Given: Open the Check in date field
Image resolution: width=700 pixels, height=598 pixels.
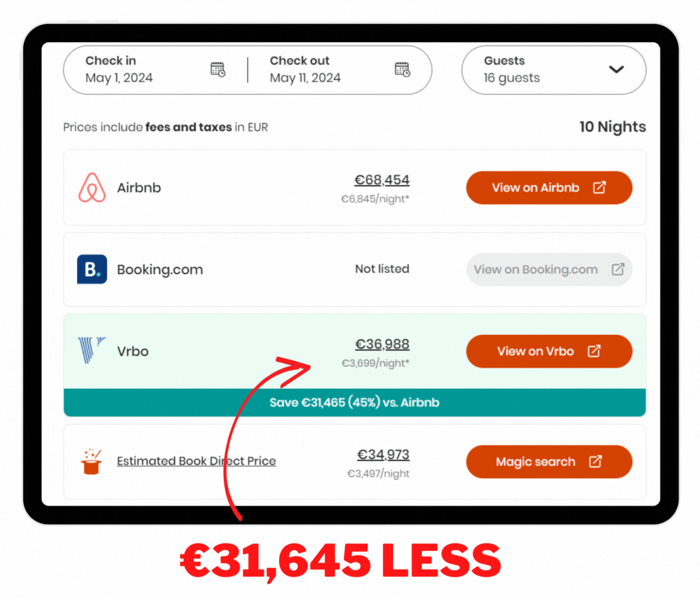Looking at the screenshot, I should (156, 70).
